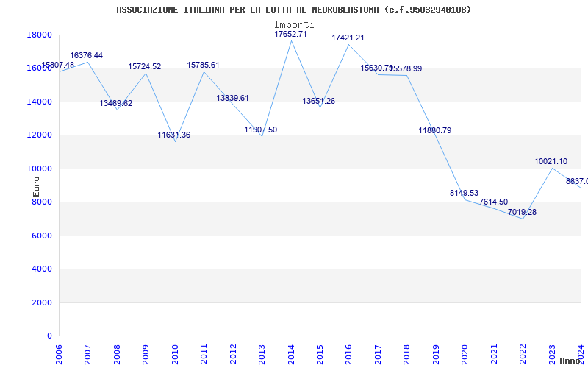Click the 13489.62 value label
588x368 pixels.
[116, 103]
